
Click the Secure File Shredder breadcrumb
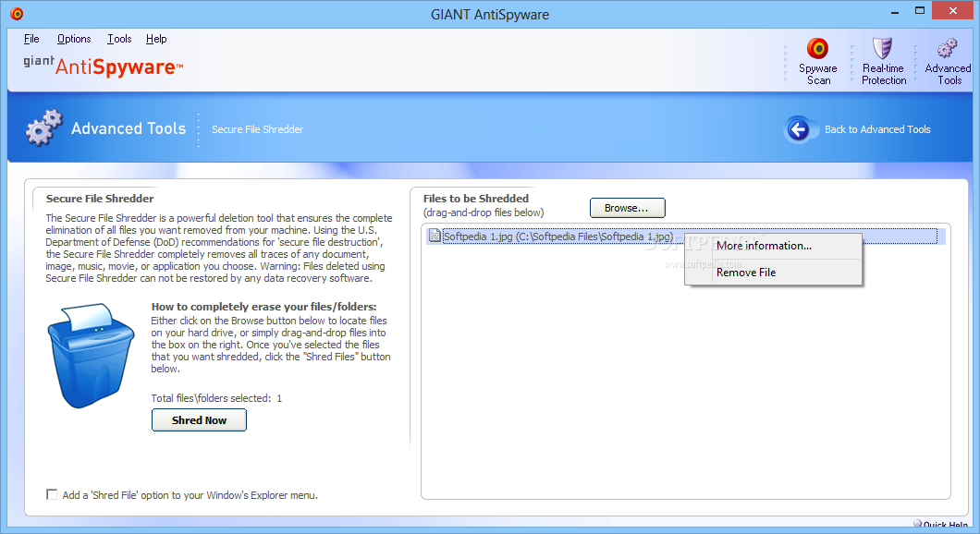[258, 129]
